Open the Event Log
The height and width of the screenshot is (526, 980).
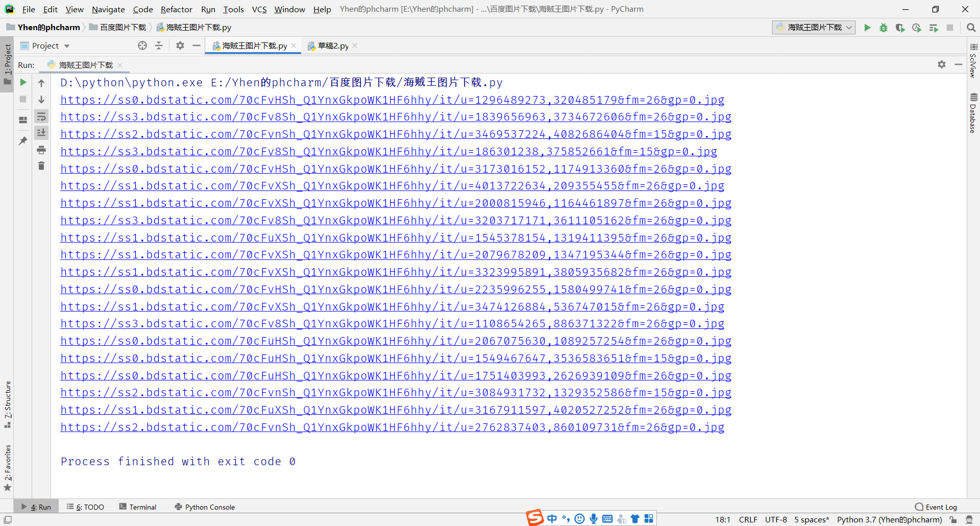coord(936,507)
